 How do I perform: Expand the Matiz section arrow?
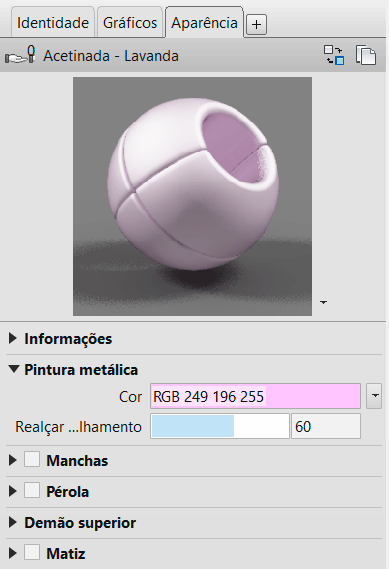click(13, 553)
